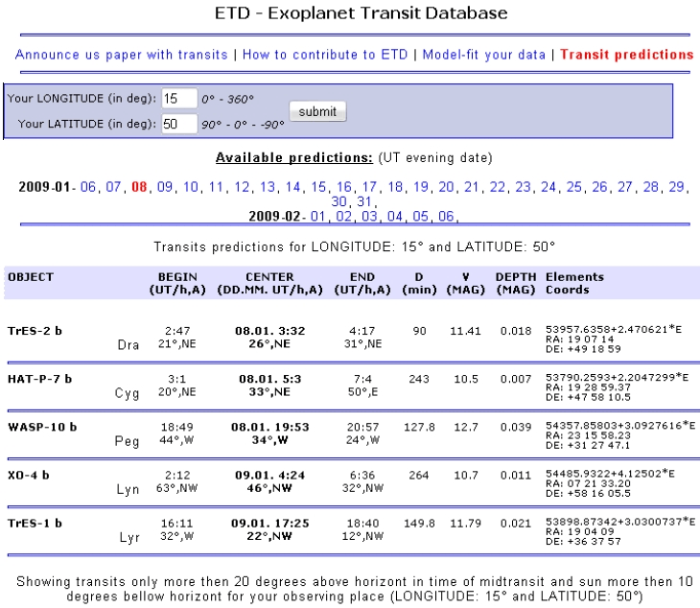
Task: Click object name HAT-P-7 b
Action: click(39, 379)
